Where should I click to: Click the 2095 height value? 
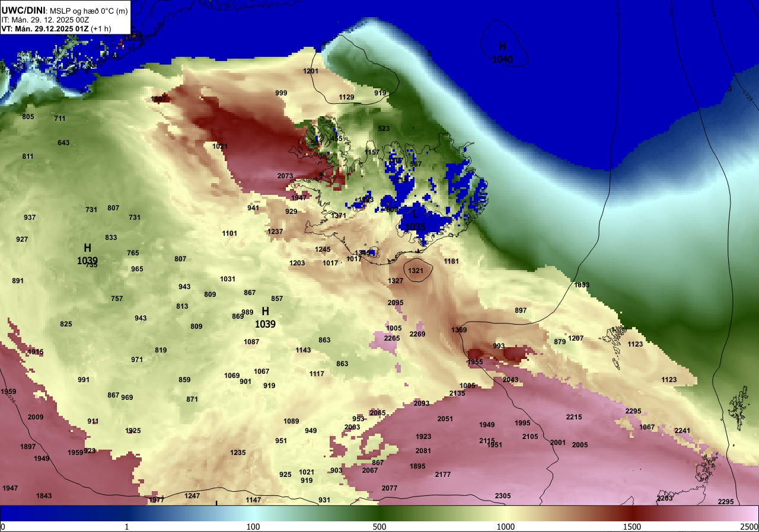[396, 303]
